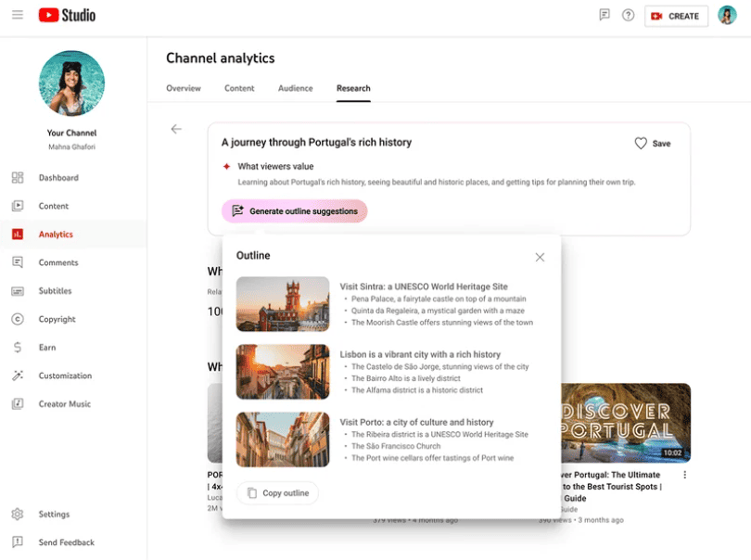Image resolution: width=751 pixels, height=560 pixels.
Task: Close the Outline popup
Action: (540, 257)
